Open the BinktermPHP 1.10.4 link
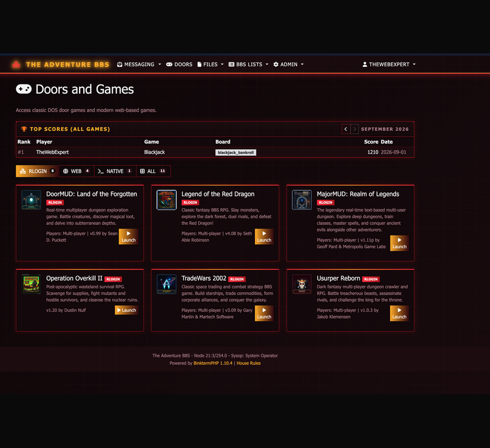The height and width of the screenshot is (448, 490). (x=213, y=363)
